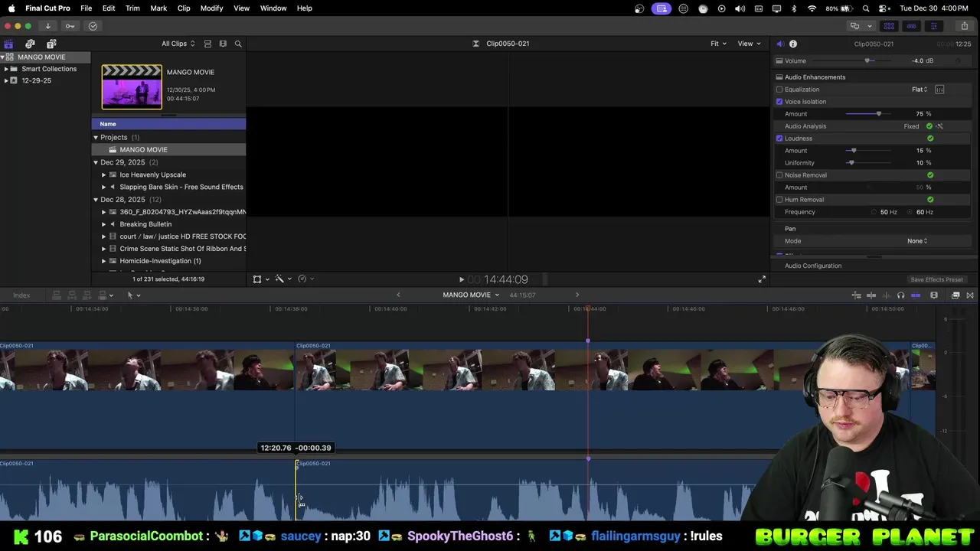Screen dimensions: 980x551
Task: Show the Libraries sidebar clapper icon
Action: 8,44
